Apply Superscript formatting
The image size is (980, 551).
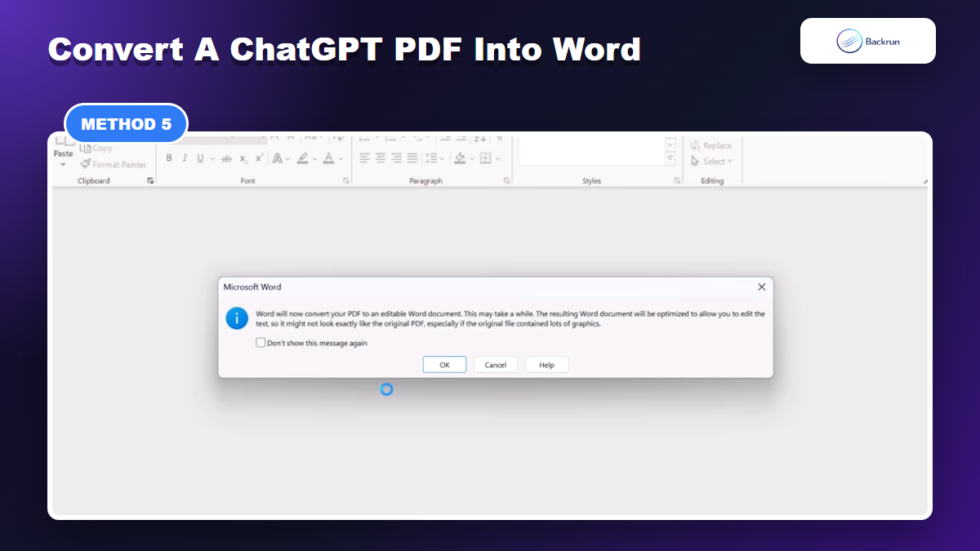259,158
